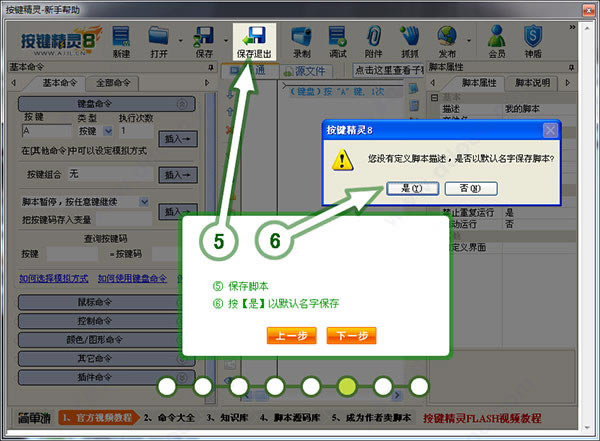Switch to the 源文件 tab

(305, 71)
